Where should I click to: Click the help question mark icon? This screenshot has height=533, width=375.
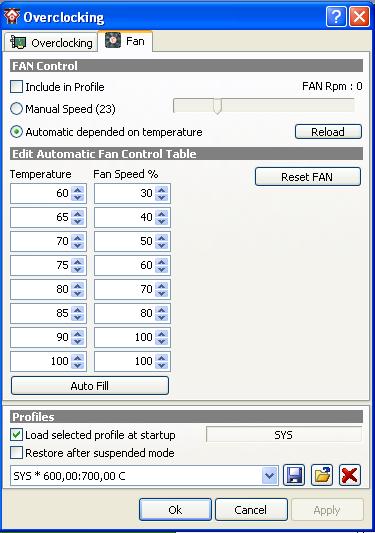tap(336, 16)
